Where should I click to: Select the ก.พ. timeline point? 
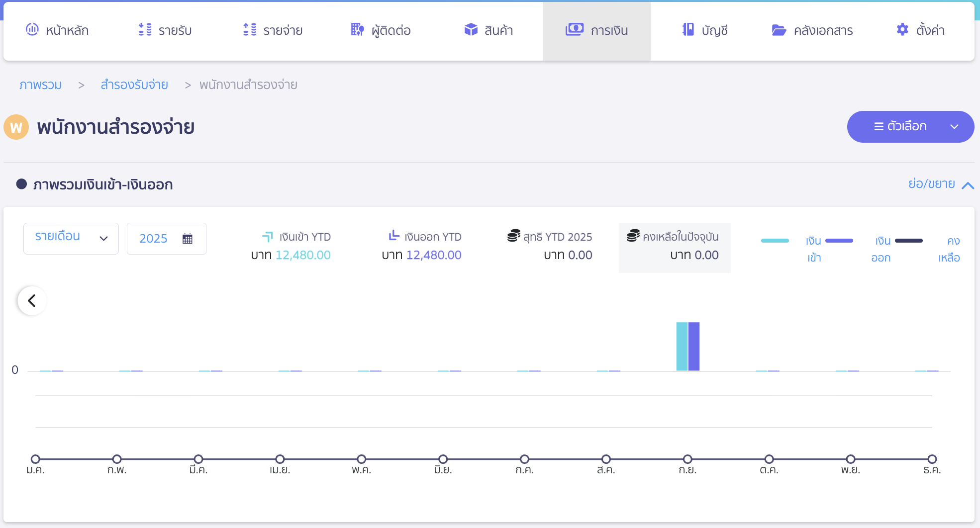(117, 459)
